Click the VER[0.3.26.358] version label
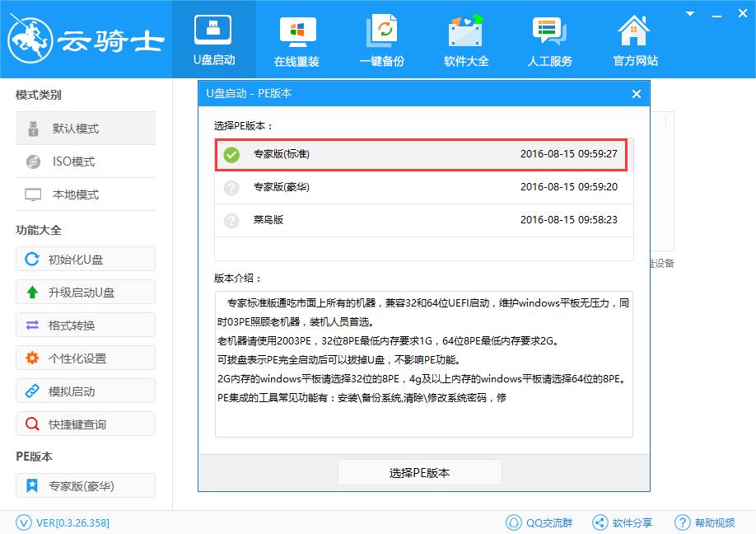 click(x=72, y=523)
